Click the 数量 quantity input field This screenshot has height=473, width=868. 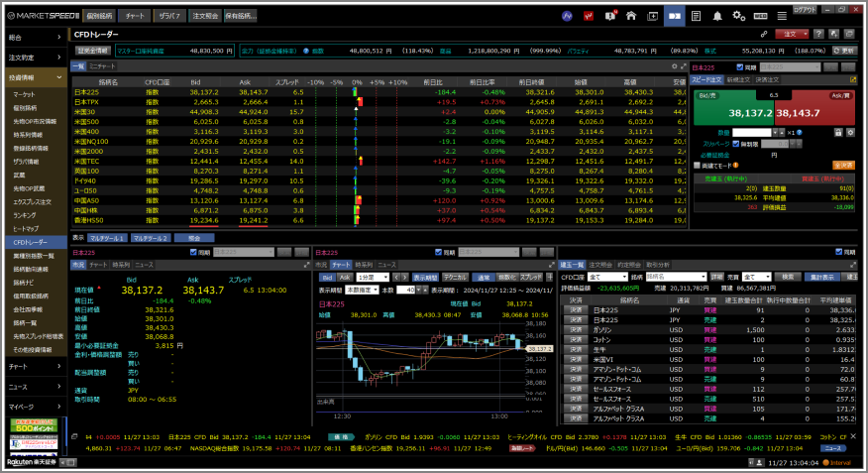point(752,133)
